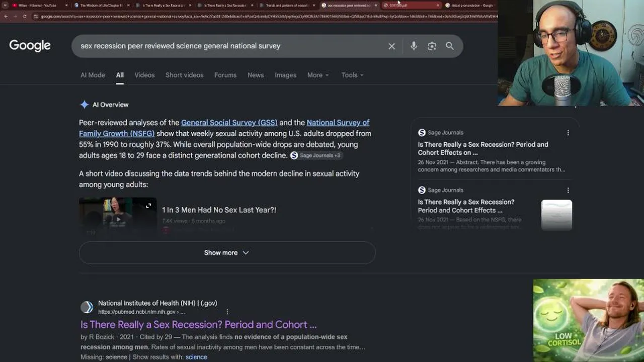Screen dimensions: 644x362
Task: Close the PDF tab
Action: (438, 6)
